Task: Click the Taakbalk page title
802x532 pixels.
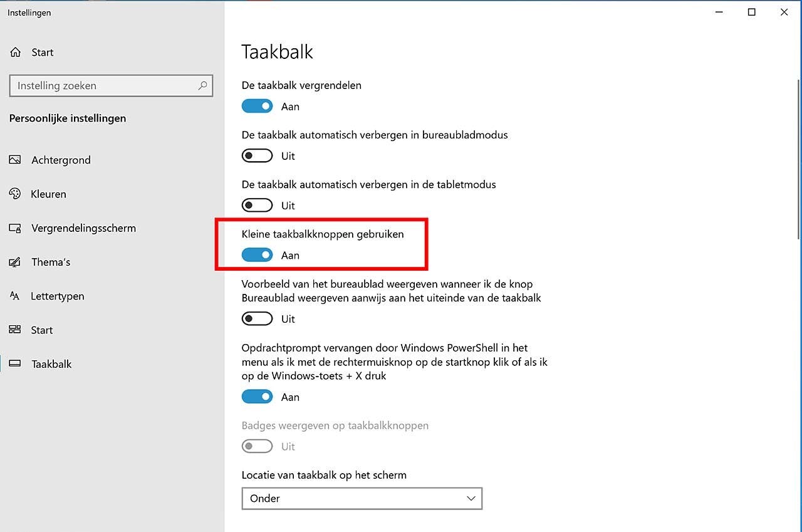Action: coord(278,53)
